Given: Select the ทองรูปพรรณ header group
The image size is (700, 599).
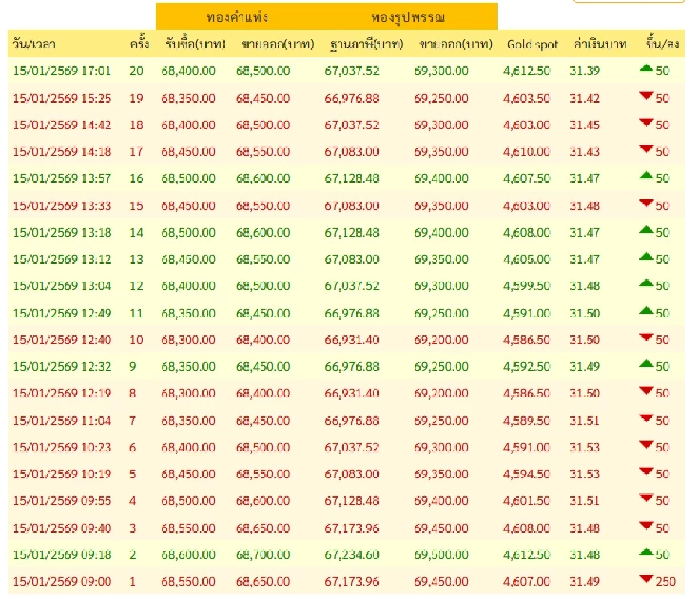Looking at the screenshot, I should coord(408,17).
